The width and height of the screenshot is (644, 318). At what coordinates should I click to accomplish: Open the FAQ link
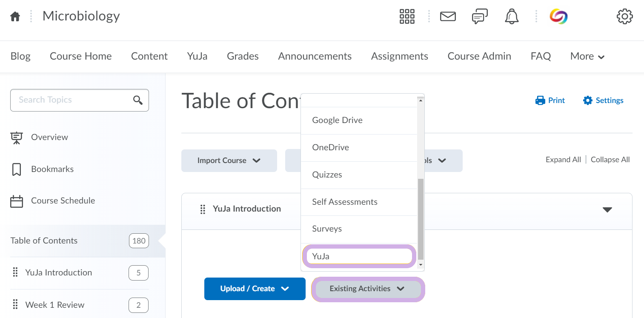pos(541,56)
